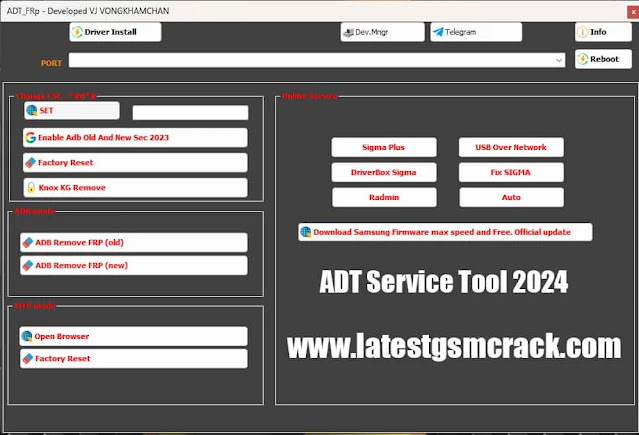639x435 pixels.
Task: Click the globe icon on SET
Action: pyautogui.click(x=32, y=110)
